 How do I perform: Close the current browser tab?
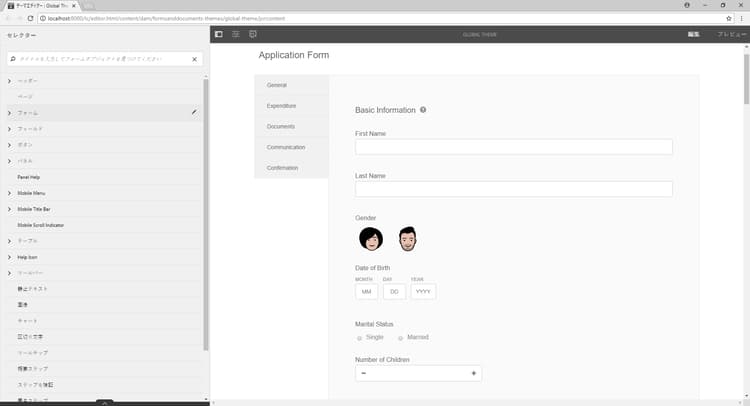74,6
